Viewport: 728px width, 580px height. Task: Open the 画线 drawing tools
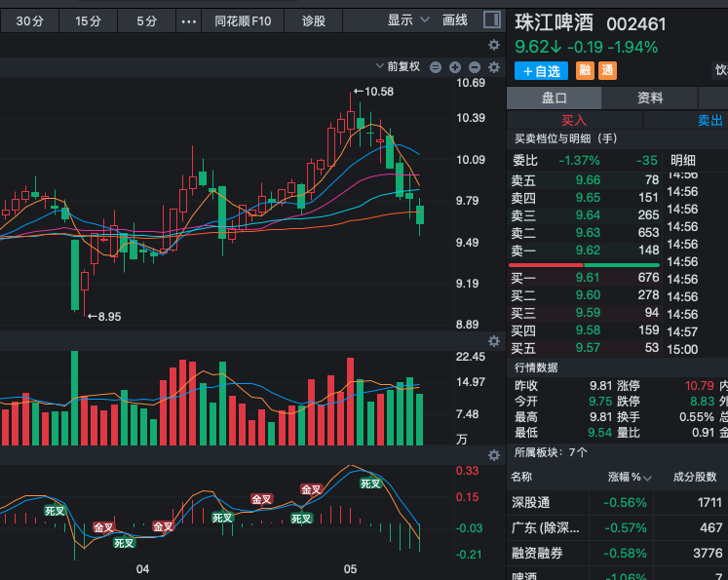click(454, 20)
